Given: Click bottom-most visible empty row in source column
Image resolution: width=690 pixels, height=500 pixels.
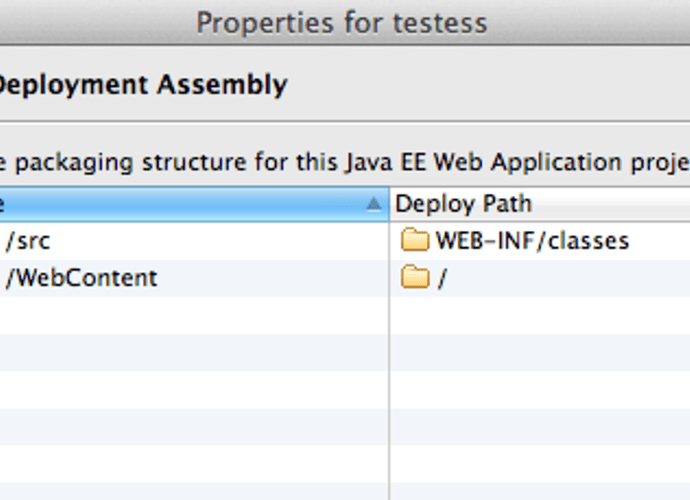Looking at the screenshot, I should click(194, 491).
